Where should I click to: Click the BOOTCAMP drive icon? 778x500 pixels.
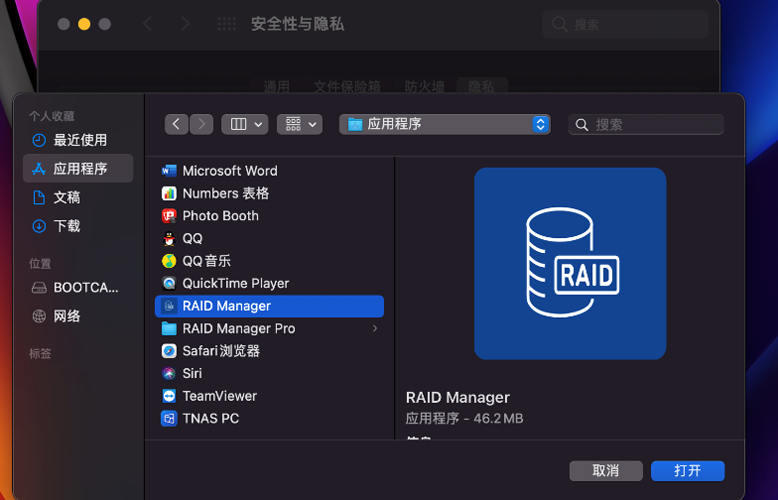point(39,288)
